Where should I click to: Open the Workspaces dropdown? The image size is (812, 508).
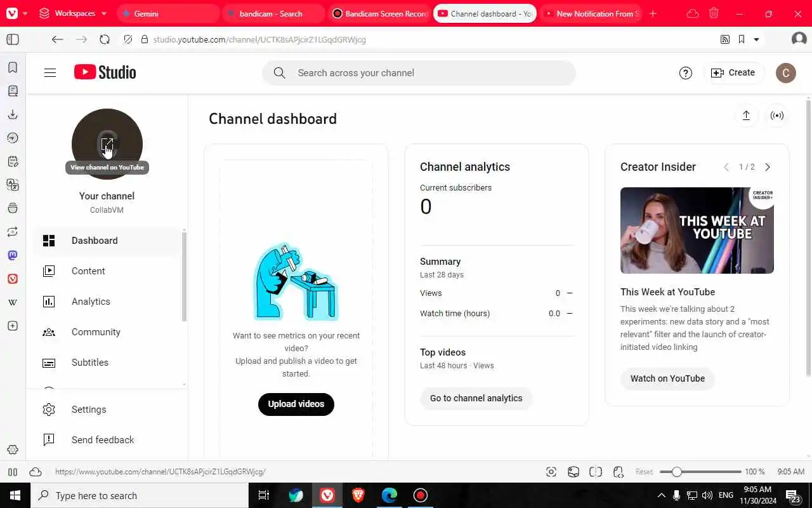[73, 13]
